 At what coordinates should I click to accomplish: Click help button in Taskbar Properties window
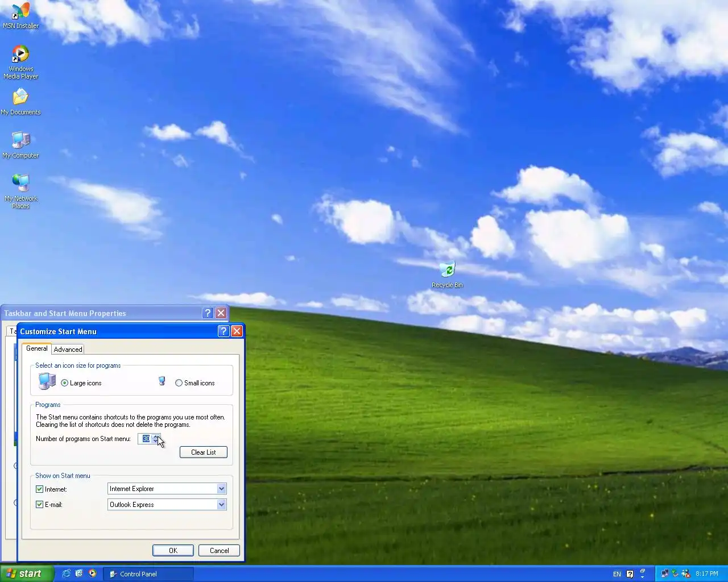208,313
